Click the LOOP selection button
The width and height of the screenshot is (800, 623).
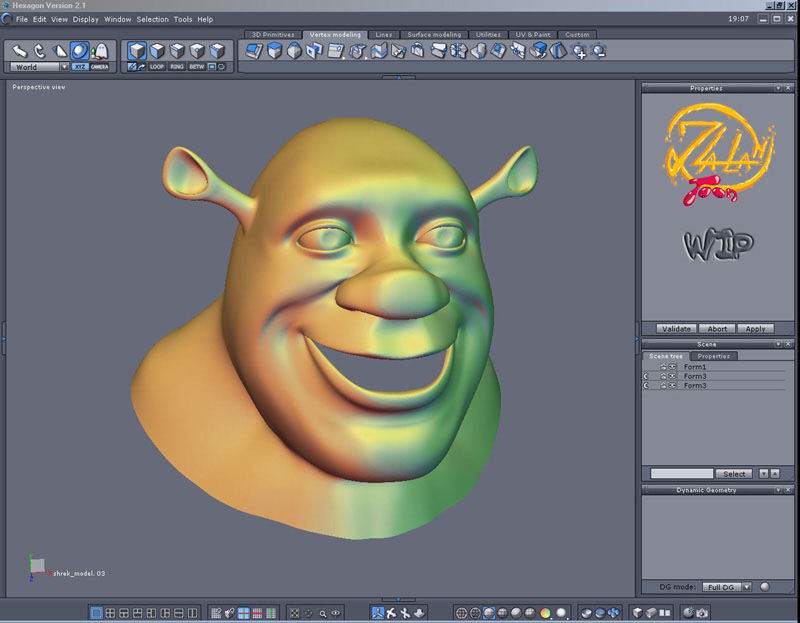157,67
